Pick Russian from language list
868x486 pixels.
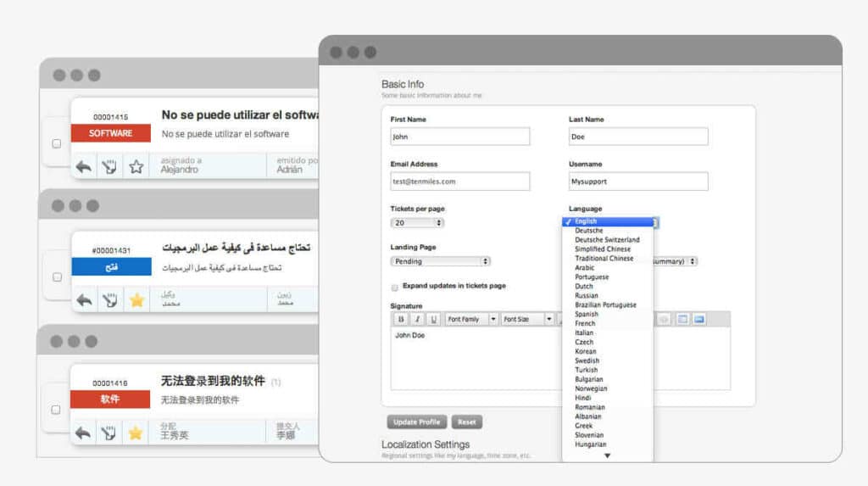608,295
